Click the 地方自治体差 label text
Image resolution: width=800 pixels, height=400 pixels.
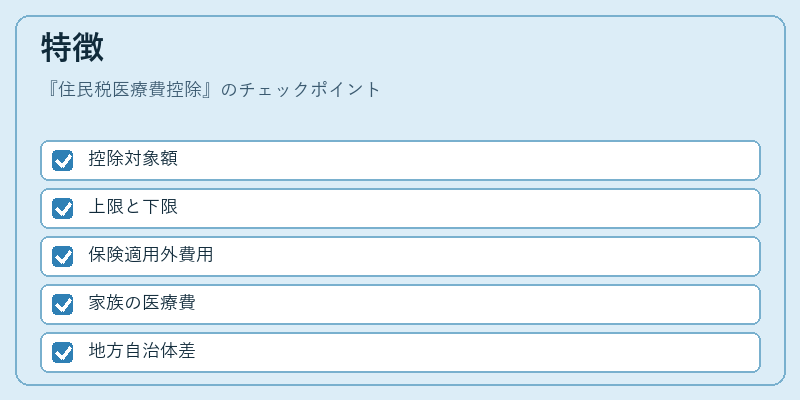[x=142, y=351]
